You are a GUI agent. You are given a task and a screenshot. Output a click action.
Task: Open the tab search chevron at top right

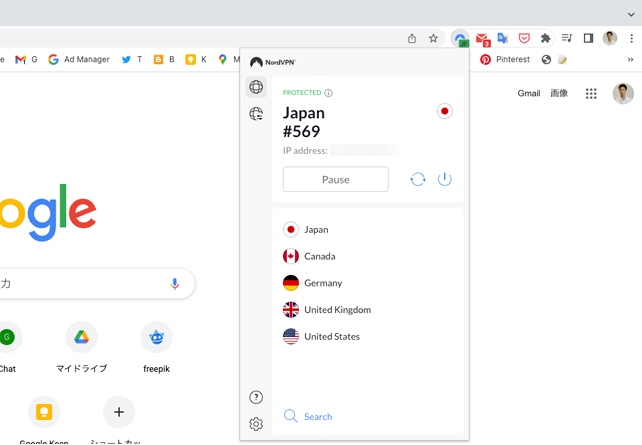click(x=631, y=15)
